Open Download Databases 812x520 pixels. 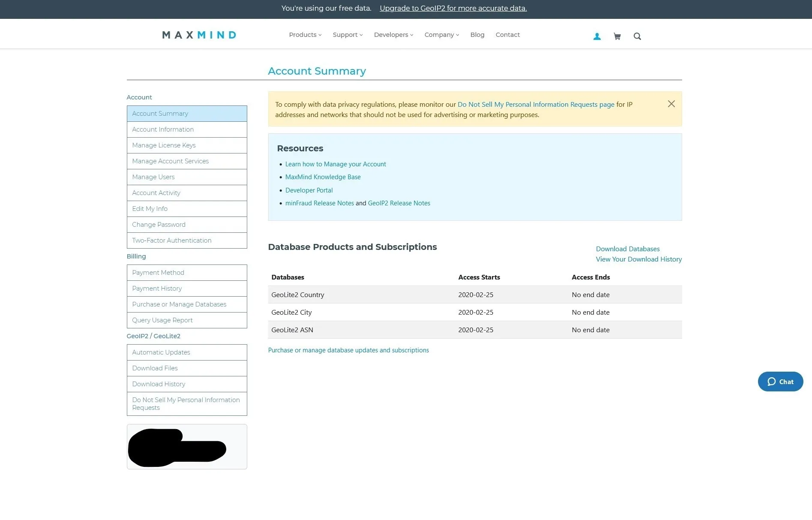tap(627, 249)
